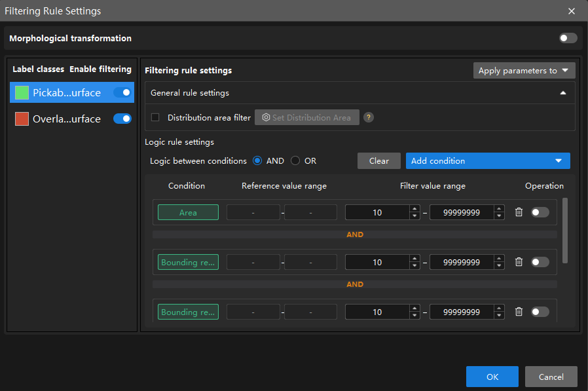Check the Distribution area filter checkbox
The width and height of the screenshot is (588, 391).
click(x=155, y=117)
